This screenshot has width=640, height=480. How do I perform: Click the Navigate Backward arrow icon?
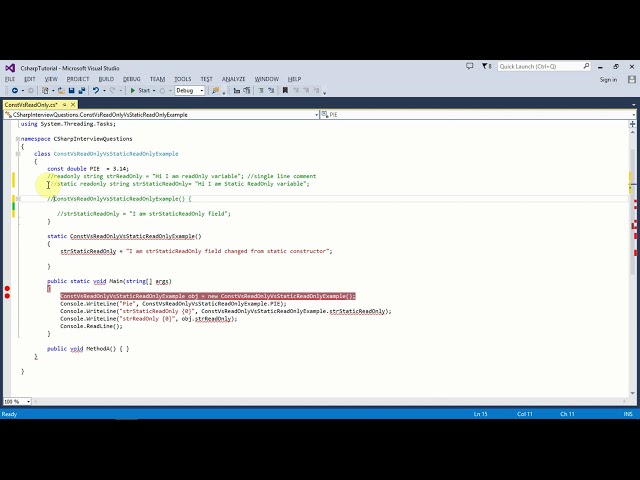(15, 91)
